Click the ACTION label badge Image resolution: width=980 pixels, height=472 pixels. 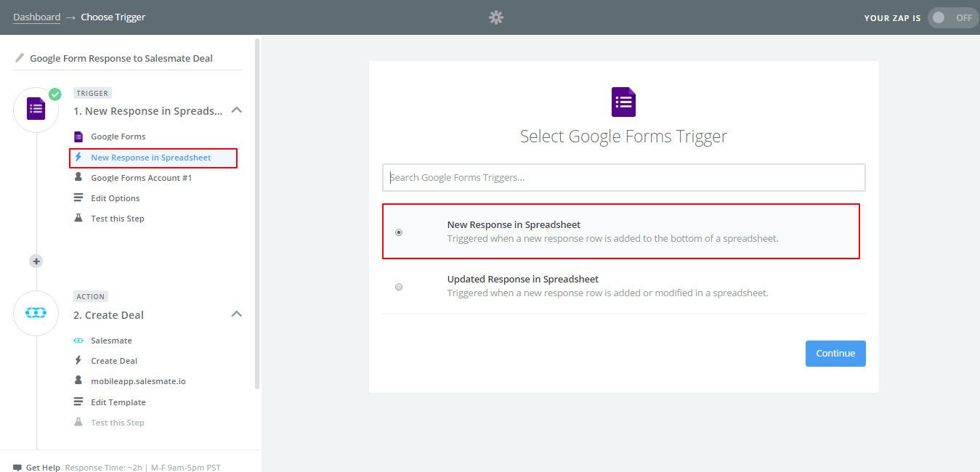coord(91,296)
